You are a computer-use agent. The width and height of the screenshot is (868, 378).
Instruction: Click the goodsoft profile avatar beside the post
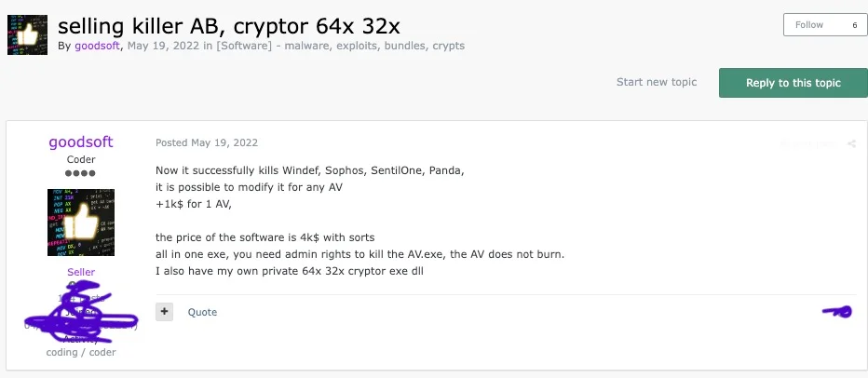[81, 223]
